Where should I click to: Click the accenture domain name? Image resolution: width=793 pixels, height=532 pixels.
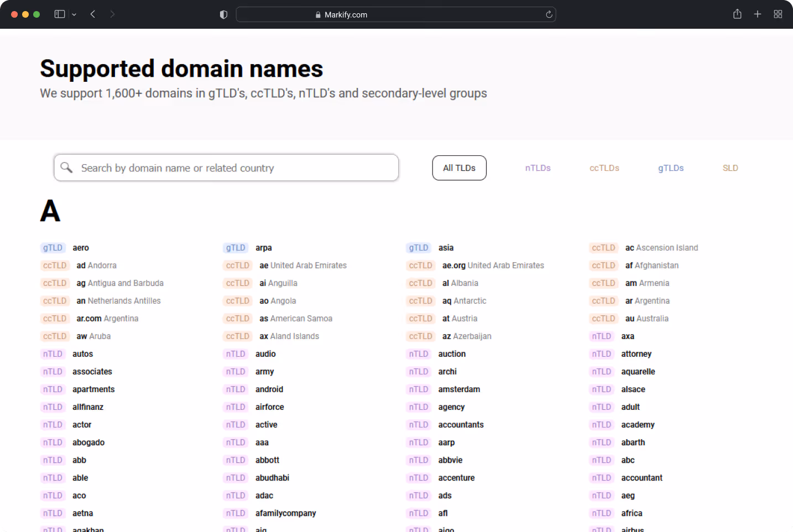pyautogui.click(x=457, y=478)
